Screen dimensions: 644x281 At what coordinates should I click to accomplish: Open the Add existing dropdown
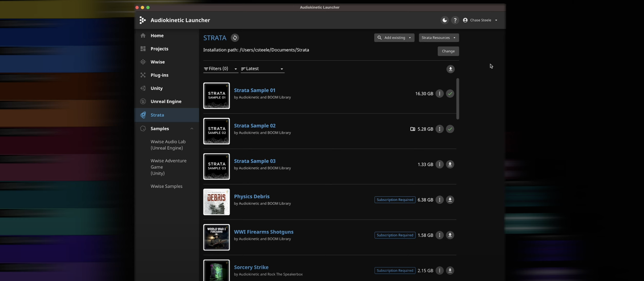point(394,37)
